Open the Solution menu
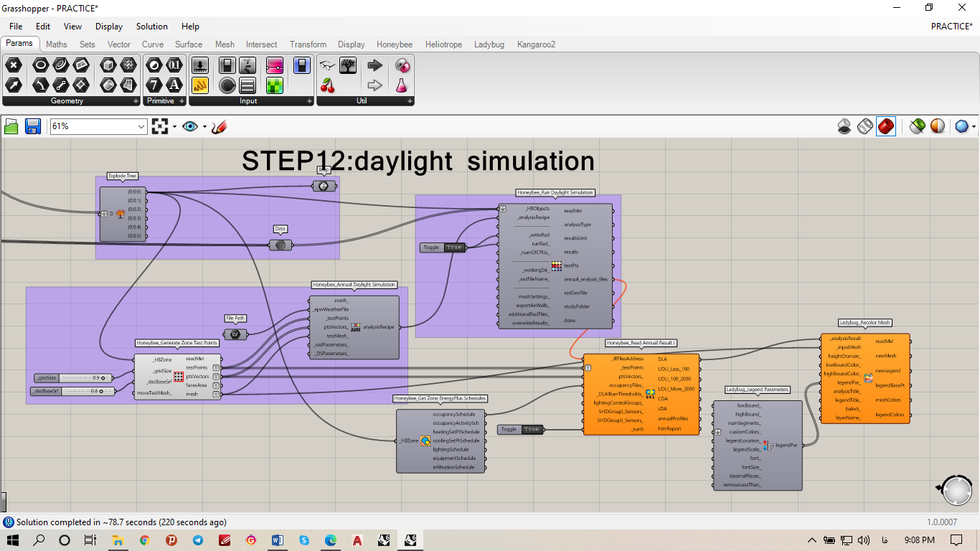Image resolution: width=980 pixels, height=551 pixels. pos(152,27)
